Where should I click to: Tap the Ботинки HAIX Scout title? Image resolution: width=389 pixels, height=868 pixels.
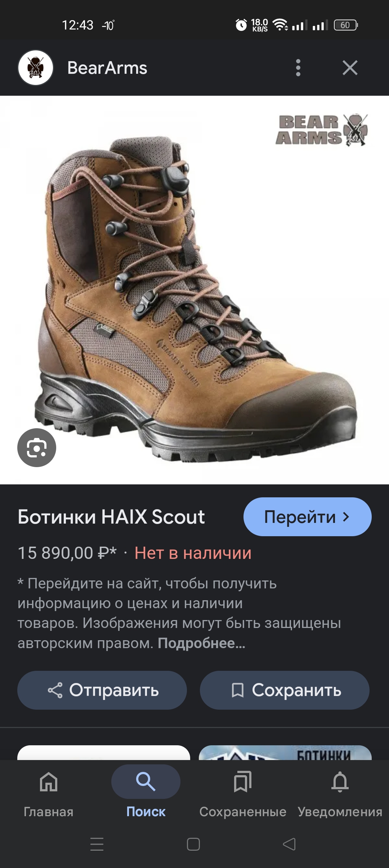[x=111, y=517]
